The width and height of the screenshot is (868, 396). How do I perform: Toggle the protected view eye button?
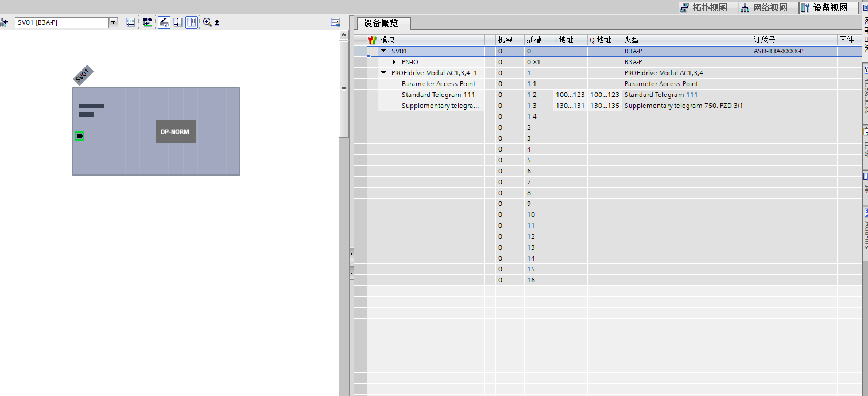pos(164,22)
